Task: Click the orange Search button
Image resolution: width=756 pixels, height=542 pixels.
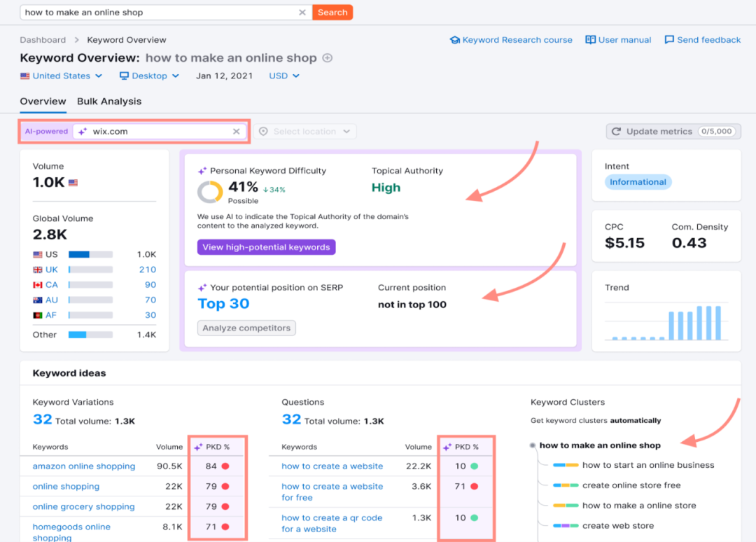Action: (332, 13)
